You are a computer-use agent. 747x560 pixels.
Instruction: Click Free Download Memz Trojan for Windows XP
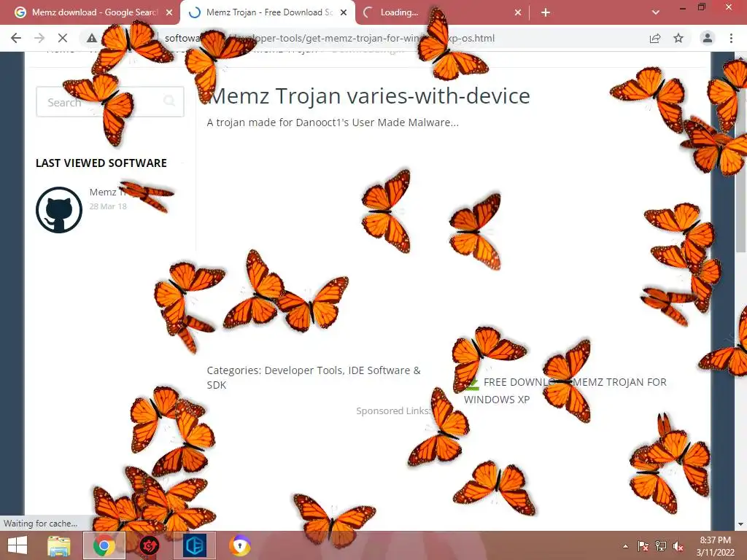click(x=565, y=391)
